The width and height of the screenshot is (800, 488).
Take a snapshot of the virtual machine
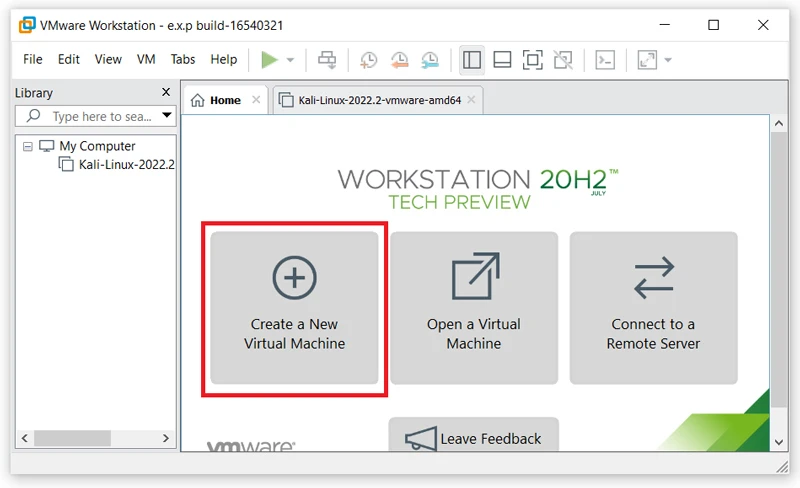(x=368, y=60)
